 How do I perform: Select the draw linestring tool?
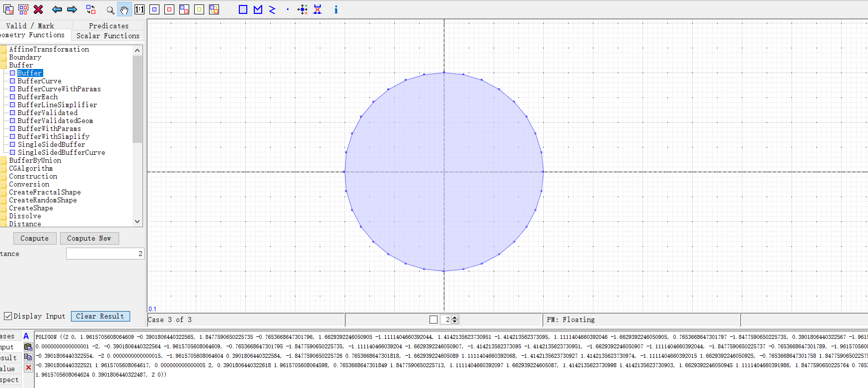coord(272,9)
